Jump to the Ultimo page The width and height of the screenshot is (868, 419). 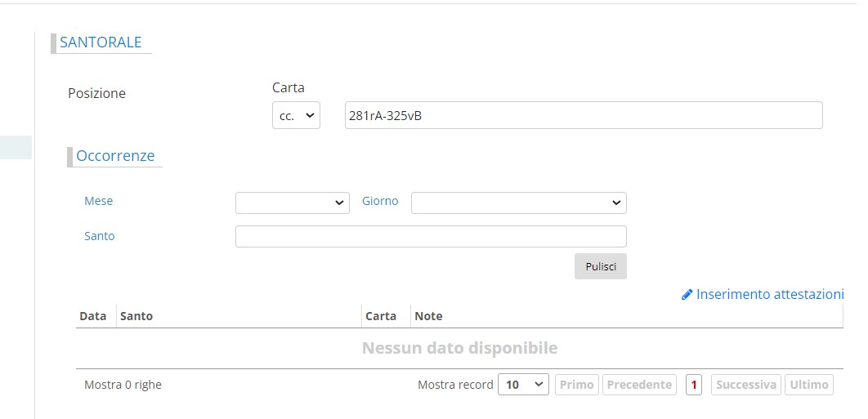point(808,385)
